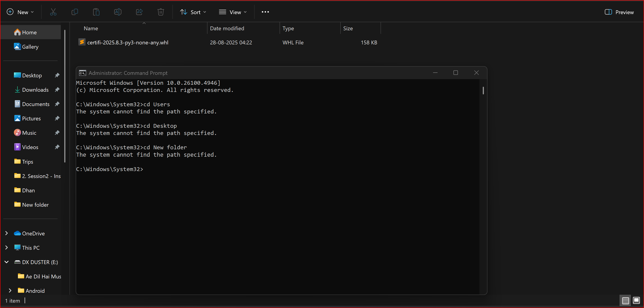Click the Share icon in toolbar
Screen dimensions: 644x308
tap(139, 12)
